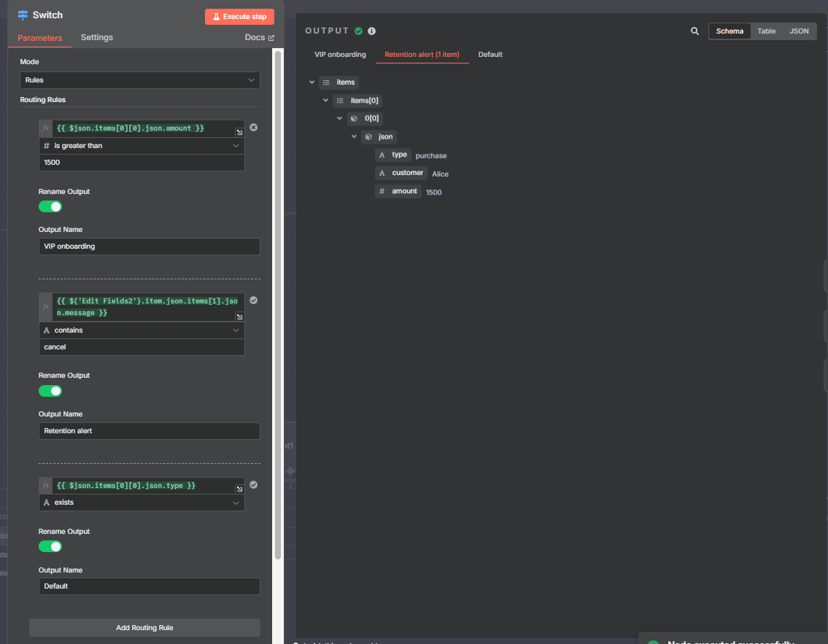
Task: Click the string icon next to type field
Action: [382, 155]
